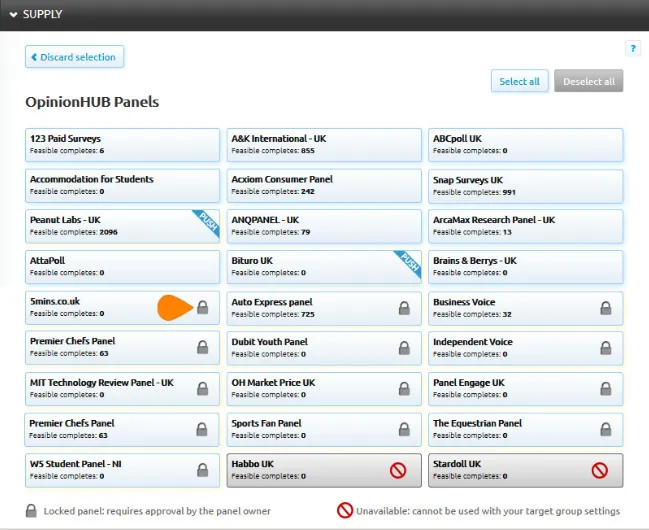Click lock icon on The Equestrian Panel
Screen dimensions: 649x530
pyautogui.click(x=606, y=429)
